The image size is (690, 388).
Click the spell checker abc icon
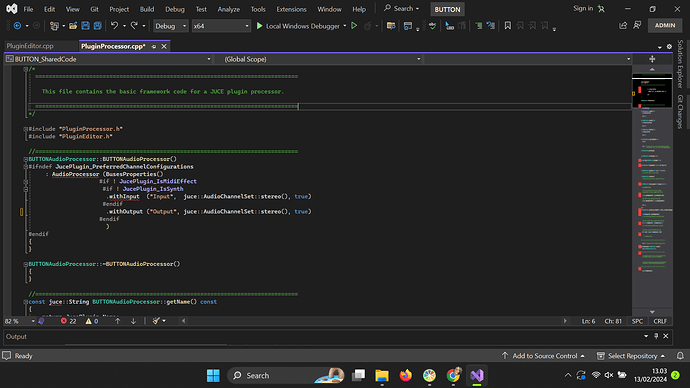432,26
